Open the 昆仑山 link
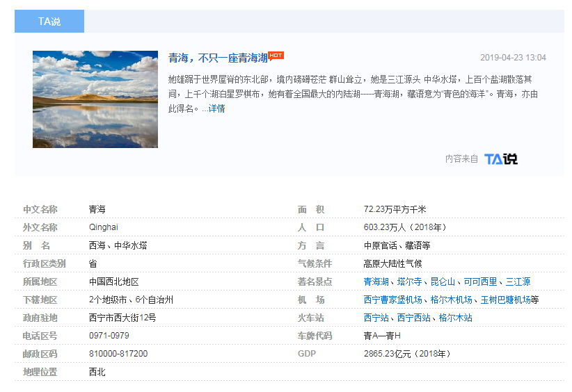 (x=443, y=281)
